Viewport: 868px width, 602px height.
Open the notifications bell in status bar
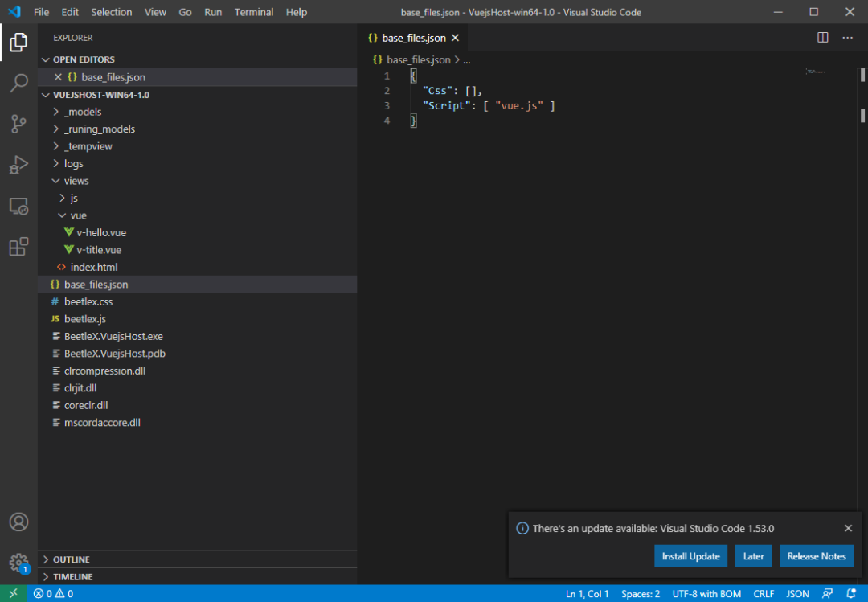click(x=851, y=594)
